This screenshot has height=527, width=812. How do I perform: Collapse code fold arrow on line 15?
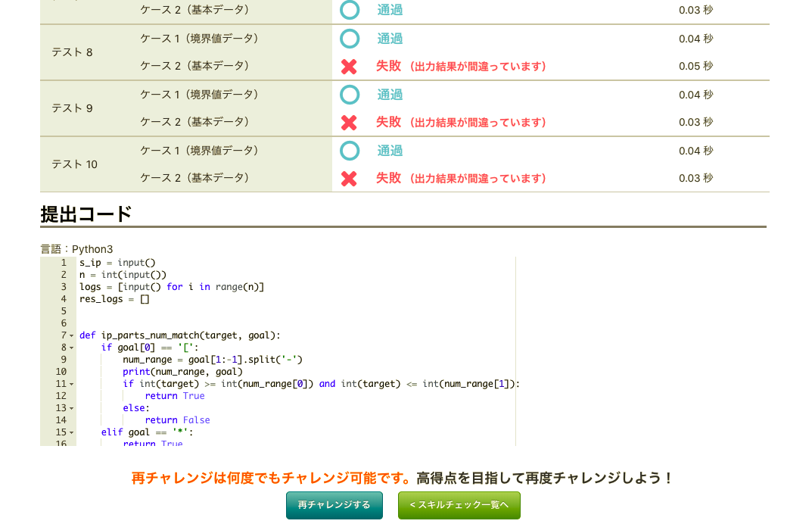point(71,432)
